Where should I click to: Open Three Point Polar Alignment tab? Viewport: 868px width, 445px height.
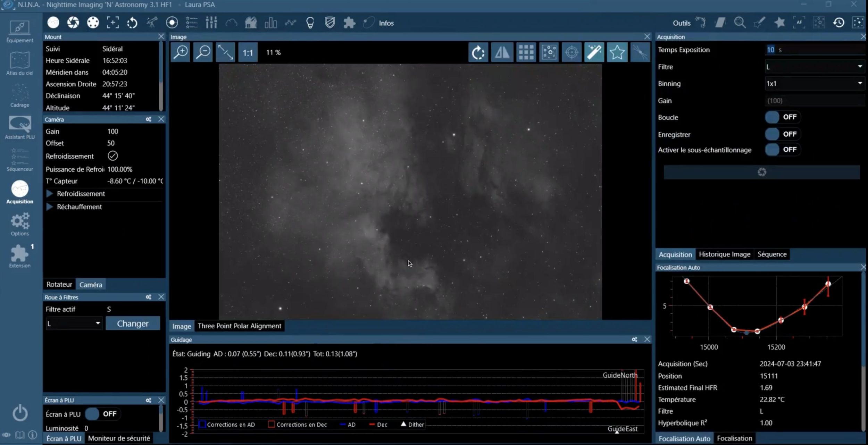coord(239,326)
